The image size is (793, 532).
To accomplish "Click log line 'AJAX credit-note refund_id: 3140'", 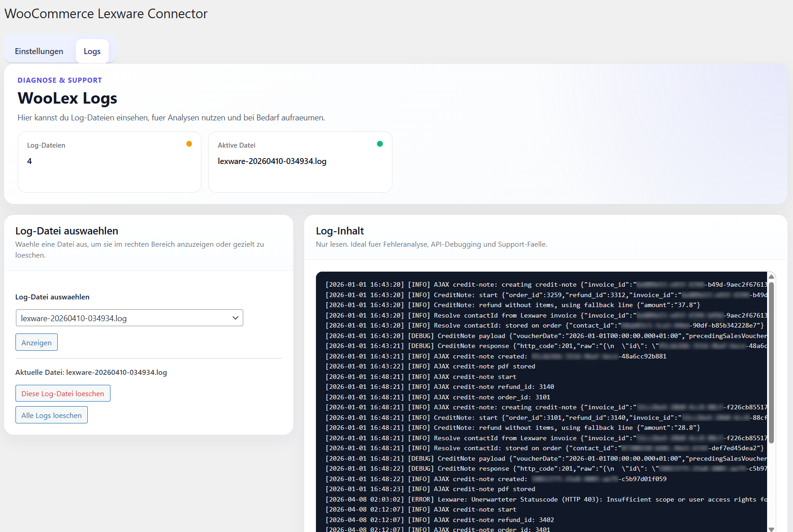I will click(x=440, y=387).
